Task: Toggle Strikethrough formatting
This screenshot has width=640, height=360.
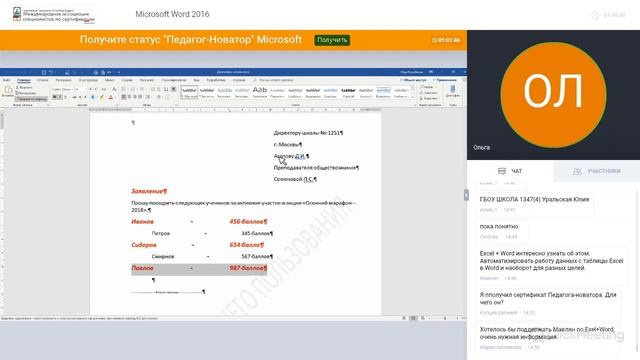Action: pyautogui.click(x=74, y=97)
